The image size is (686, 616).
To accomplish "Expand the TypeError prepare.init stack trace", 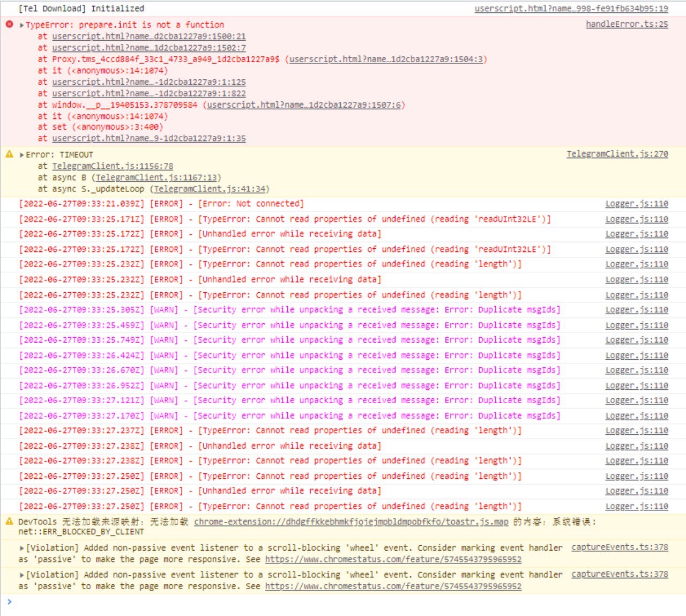I will coord(20,24).
